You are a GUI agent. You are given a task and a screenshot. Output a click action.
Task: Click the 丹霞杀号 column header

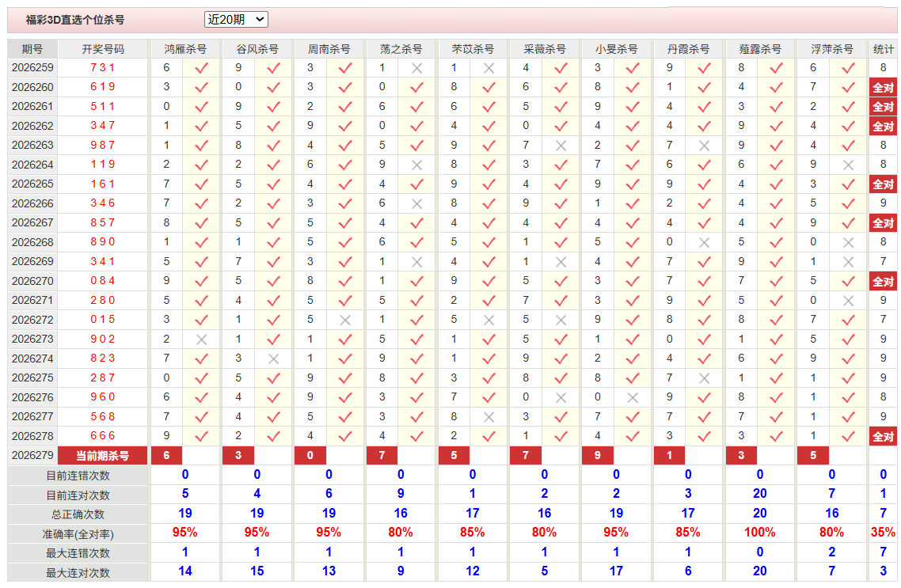pos(688,49)
